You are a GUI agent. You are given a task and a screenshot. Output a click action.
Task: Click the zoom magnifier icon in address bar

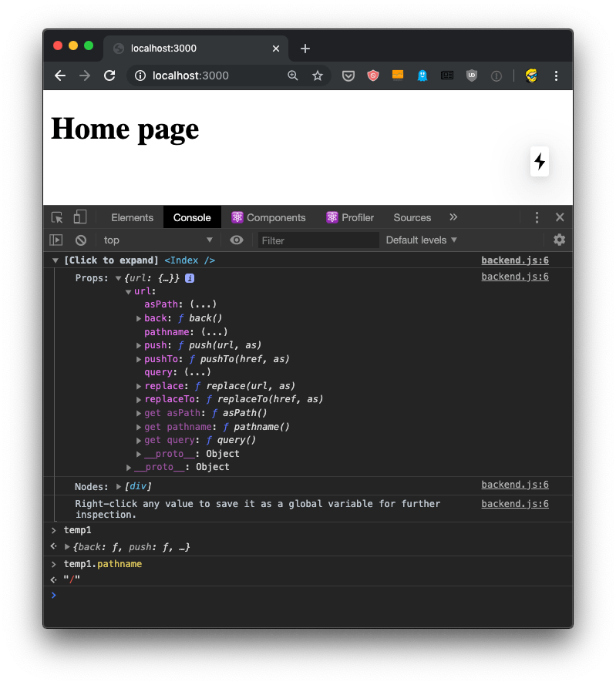293,76
